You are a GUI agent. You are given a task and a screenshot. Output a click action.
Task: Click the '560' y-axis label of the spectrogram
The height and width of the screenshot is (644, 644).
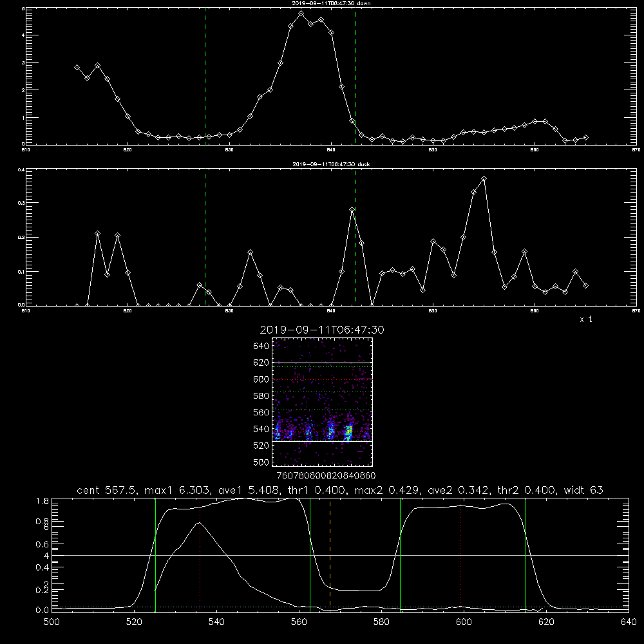click(261, 412)
